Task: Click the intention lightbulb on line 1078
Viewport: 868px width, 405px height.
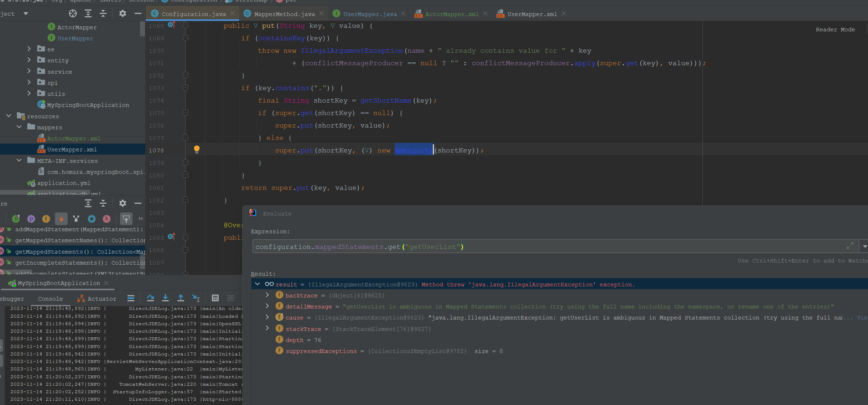Action: (x=197, y=150)
